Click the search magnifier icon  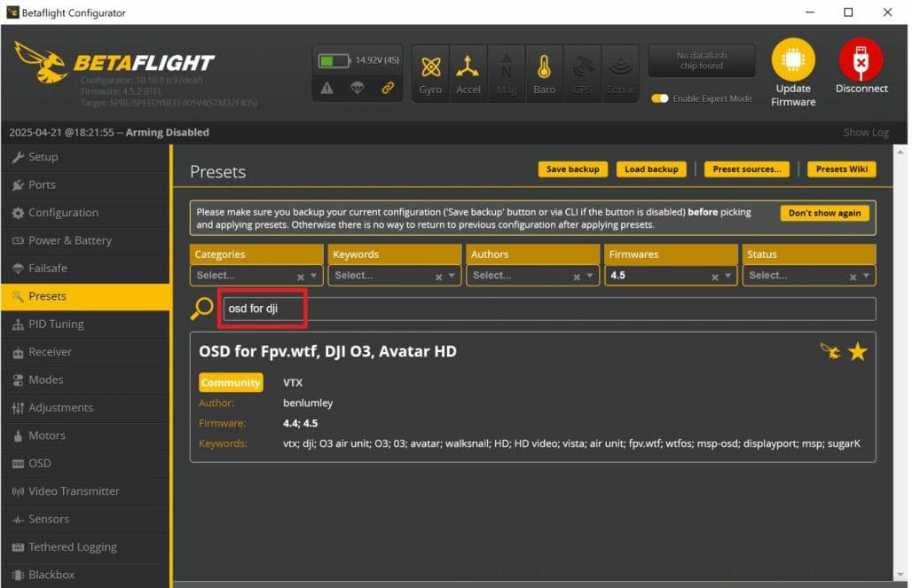[202, 308]
